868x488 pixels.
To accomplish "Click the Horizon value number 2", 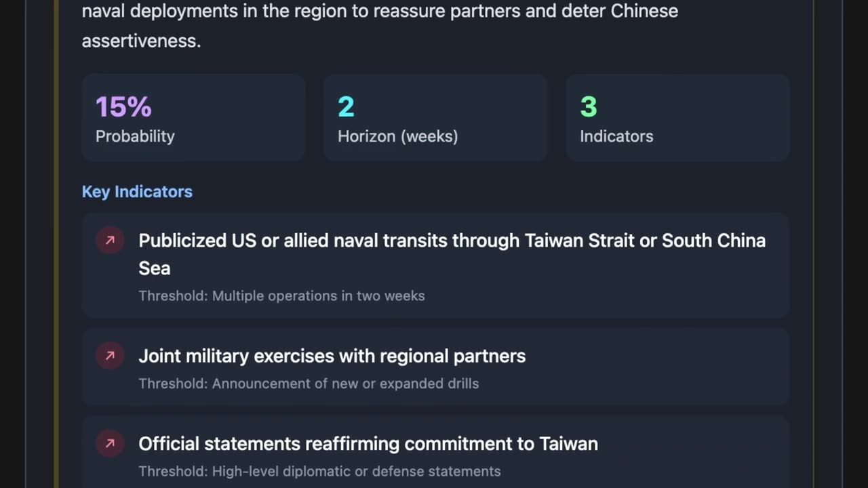I will click(346, 106).
